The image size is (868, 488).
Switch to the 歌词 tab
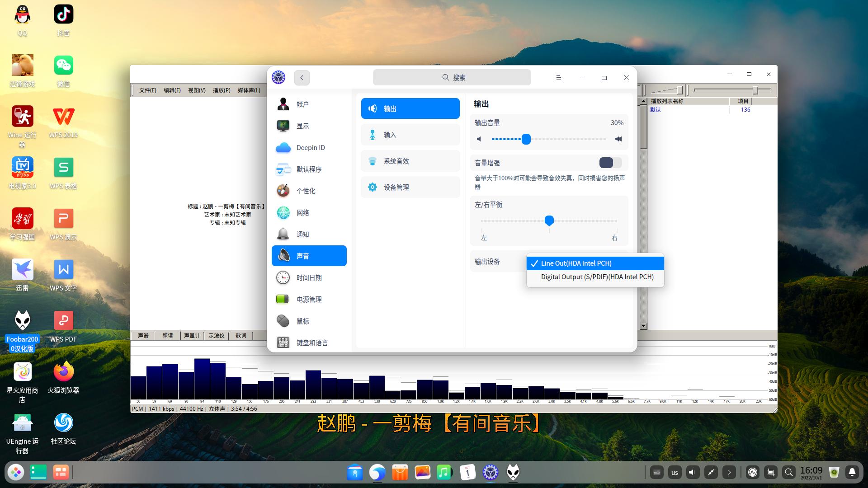pyautogui.click(x=241, y=335)
